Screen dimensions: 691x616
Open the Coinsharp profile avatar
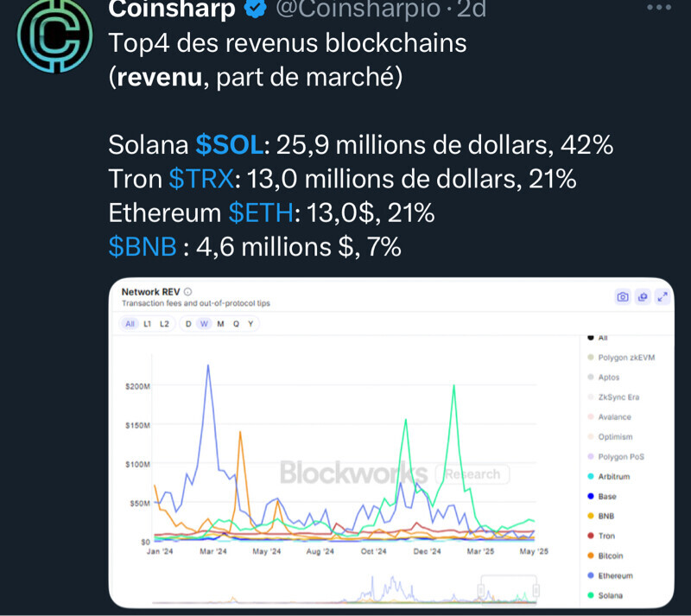tap(54, 34)
